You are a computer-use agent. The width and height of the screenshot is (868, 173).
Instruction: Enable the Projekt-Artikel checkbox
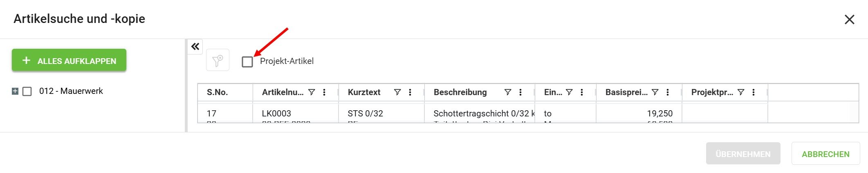tap(247, 62)
